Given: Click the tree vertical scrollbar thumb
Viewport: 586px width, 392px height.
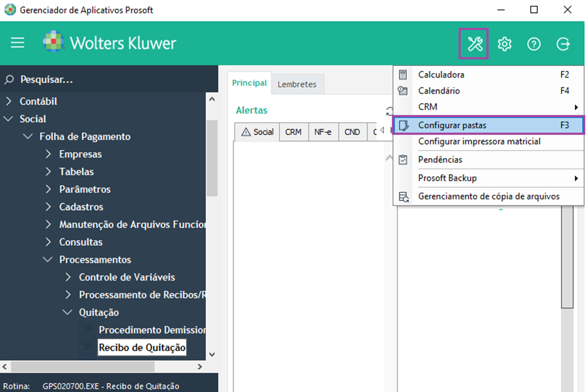Looking at the screenshot, I should point(212,158).
